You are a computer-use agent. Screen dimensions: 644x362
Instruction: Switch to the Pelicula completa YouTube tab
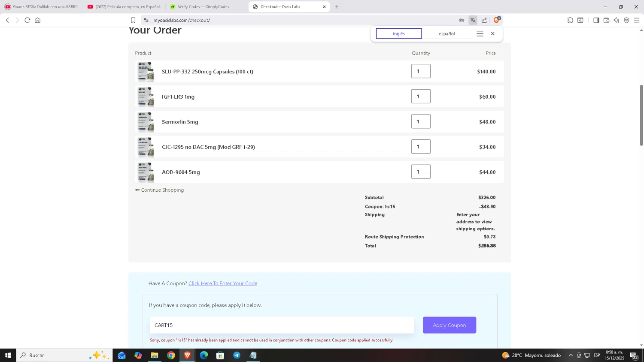tap(124, 7)
